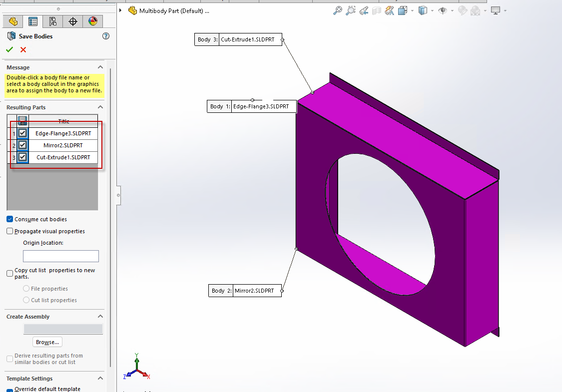Open the DisplayManager tab
Image resolution: width=562 pixels, height=392 pixels.
click(x=93, y=21)
